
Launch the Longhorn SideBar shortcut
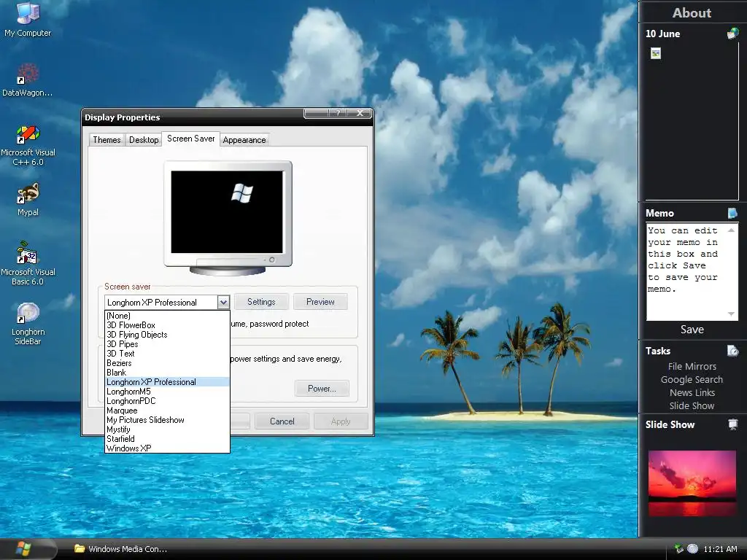(28, 324)
